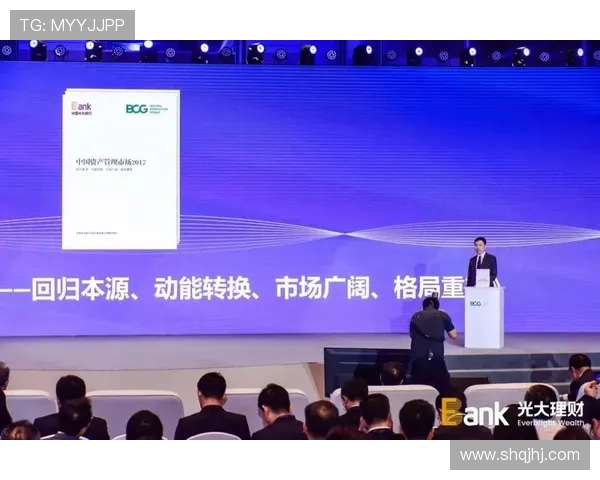The width and height of the screenshot is (600, 480).
Task: Click the white podium on stage
Action: (484, 315)
